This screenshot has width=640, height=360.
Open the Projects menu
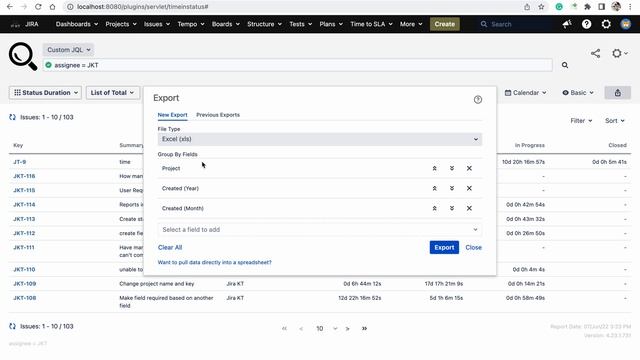click(x=121, y=24)
